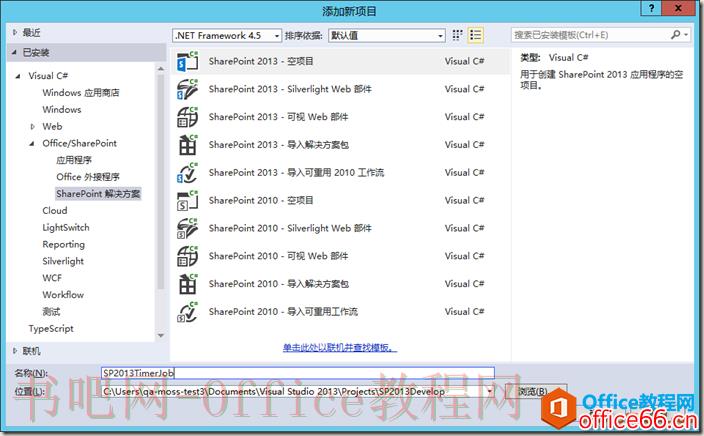Collapse the Visual C# tree node

point(18,76)
